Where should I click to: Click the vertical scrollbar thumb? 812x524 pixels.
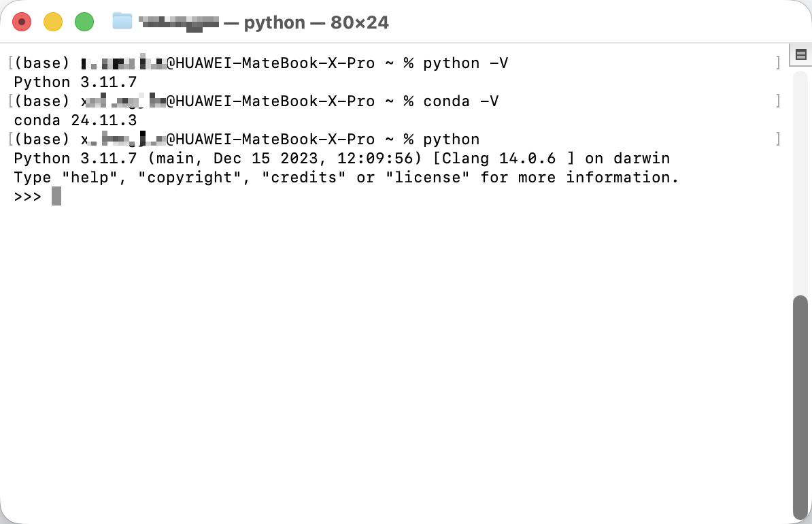(x=800, y=407)
